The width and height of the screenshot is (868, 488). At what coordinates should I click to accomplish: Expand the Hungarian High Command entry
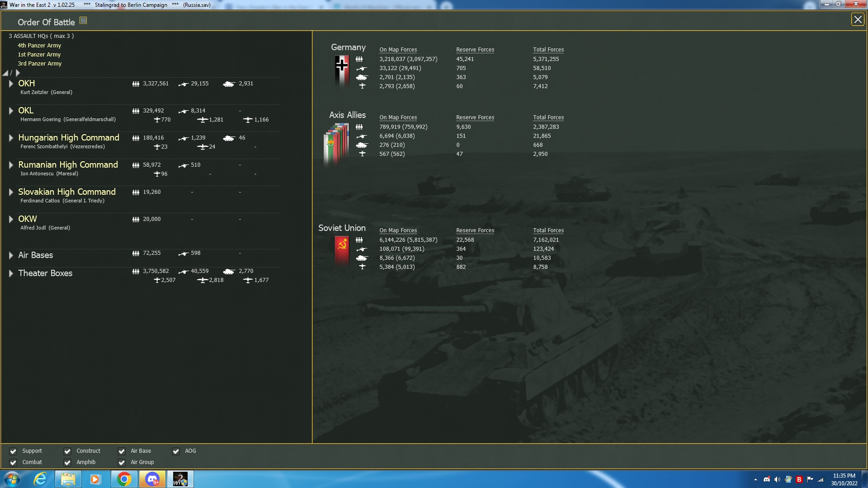[11, 138]
